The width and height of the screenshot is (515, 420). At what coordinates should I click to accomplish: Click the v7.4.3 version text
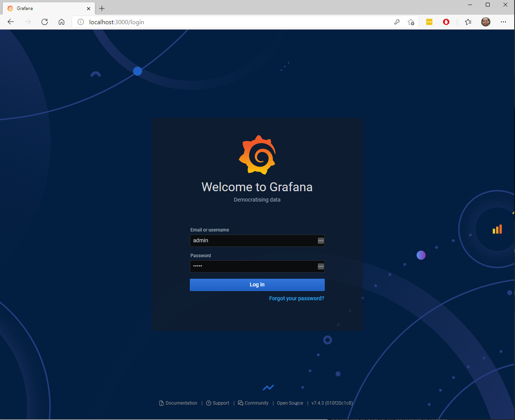[332, 403]
